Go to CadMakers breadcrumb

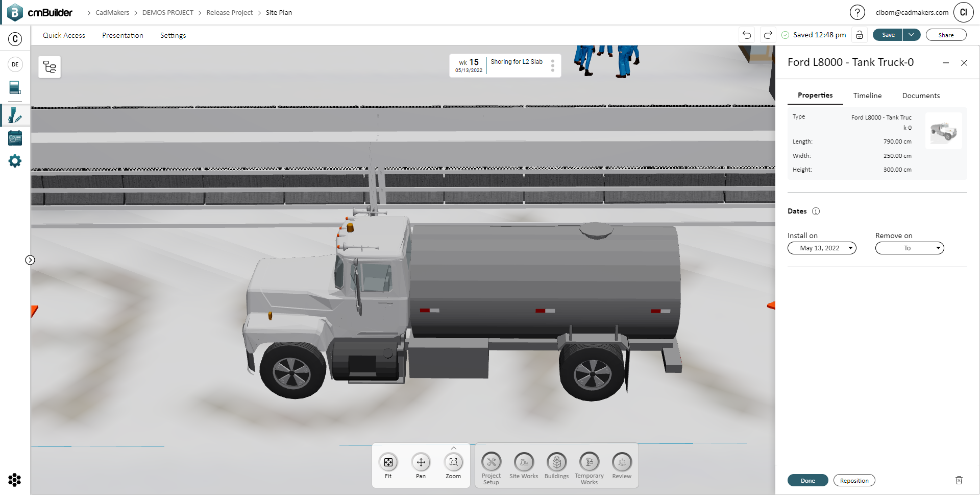click(x=112, y=12)
